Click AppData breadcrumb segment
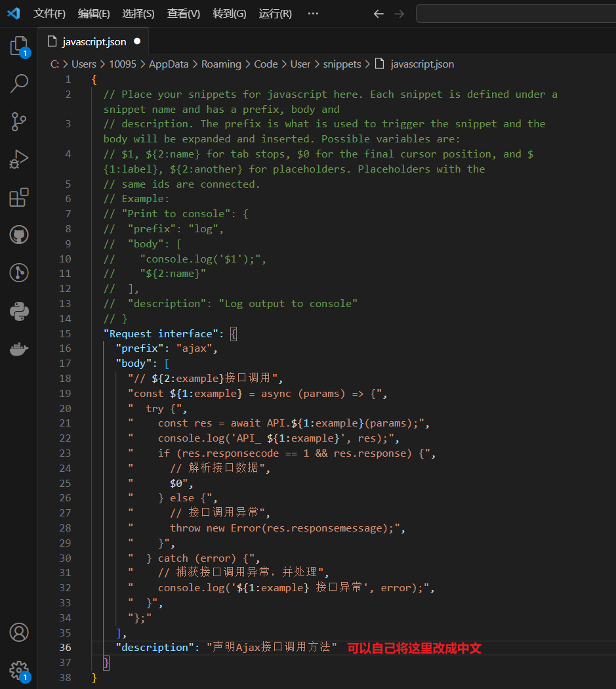Screen dimensions: 616x689 pyautogui.click(x=169, y=64)
